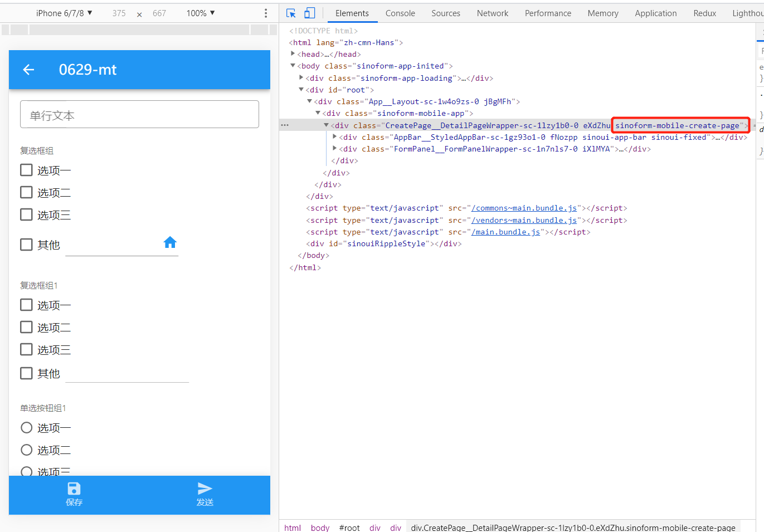Click the viewport height field 667
Image resolution: width=764 pixels, height=532 pixels.
point(159,13)
